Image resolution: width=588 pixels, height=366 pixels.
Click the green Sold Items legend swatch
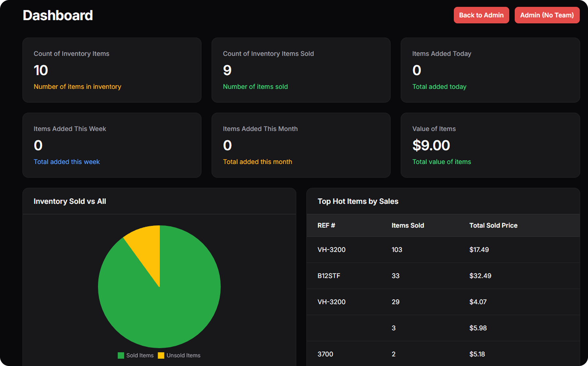click(x=121, y=355)
